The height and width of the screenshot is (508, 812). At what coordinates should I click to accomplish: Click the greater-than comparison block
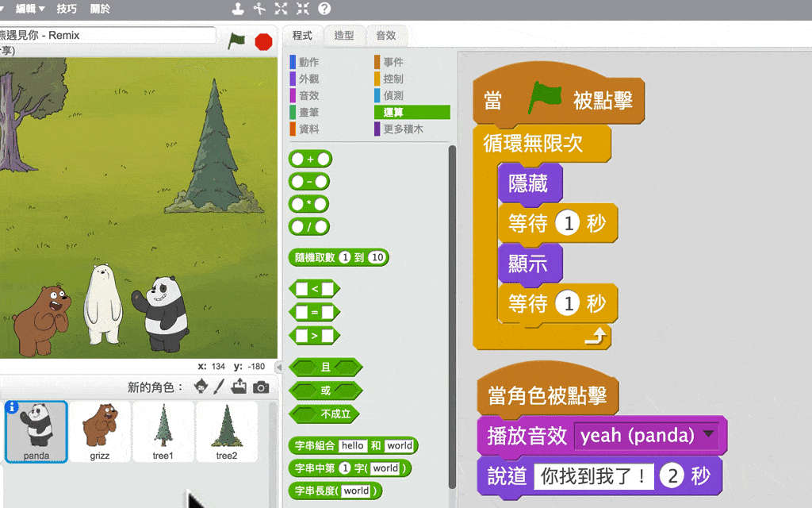[x=314, y=336]
